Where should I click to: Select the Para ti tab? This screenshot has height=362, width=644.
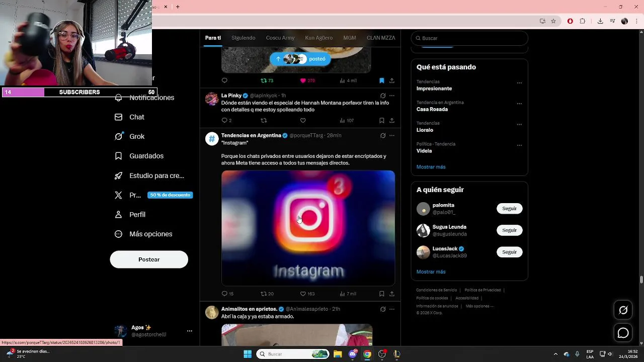213,38
